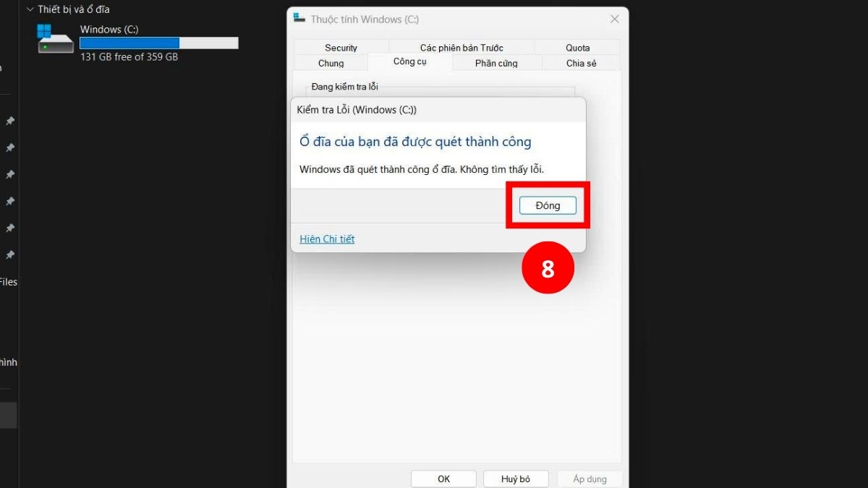Open the Phần cứng tab
The height and width of the screenshot is (488, 868).
pos(496,64)
